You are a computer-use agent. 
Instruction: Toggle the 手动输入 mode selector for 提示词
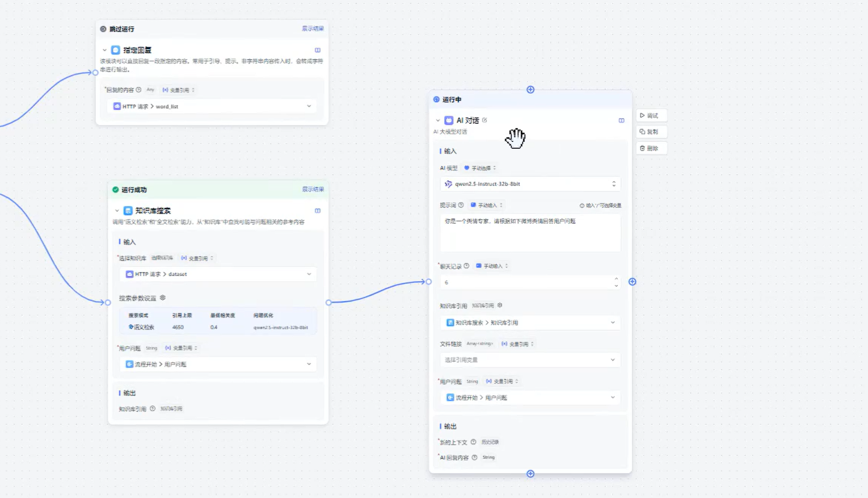tap(486, 206)
